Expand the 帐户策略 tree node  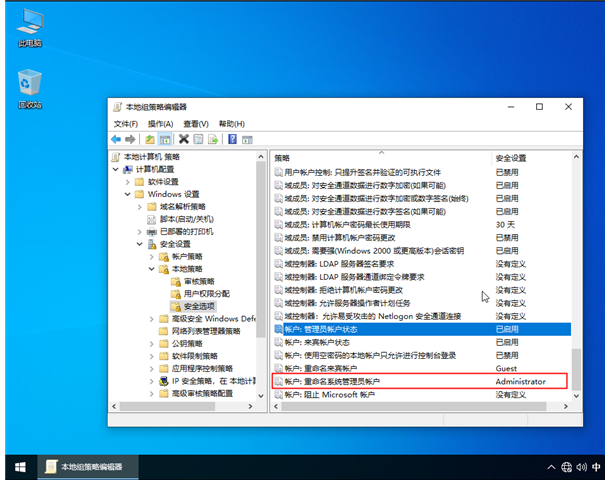152,257
